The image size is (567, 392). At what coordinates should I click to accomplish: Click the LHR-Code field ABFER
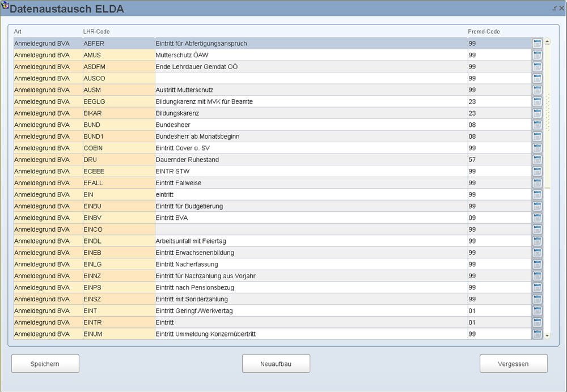point(119,44)
